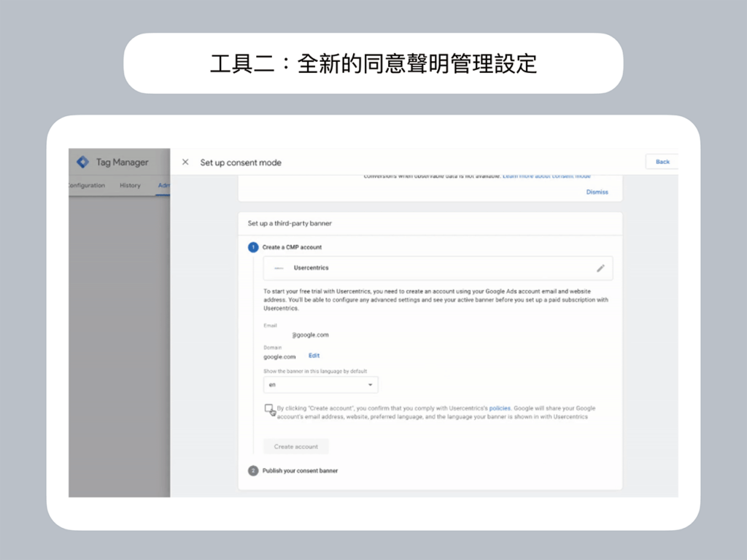Dismiss the consent mode info notice

(597, 192)
